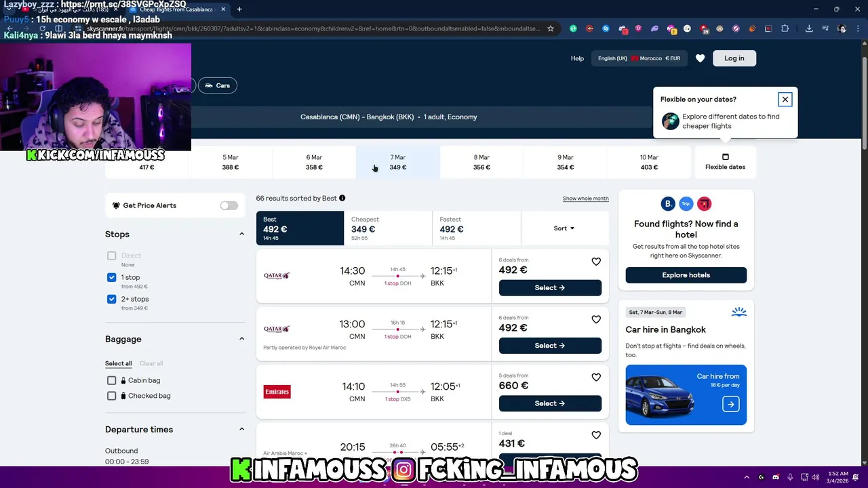Choose 10 Mar date at 403 €
Screen dimensions: 868x488
coord(649,162)
